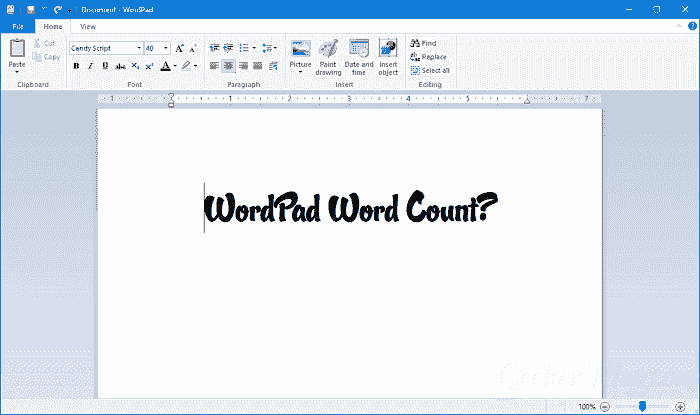Collapse the ribbon with the chevron
The image size is (700, 415).
(x=679, y=26)
